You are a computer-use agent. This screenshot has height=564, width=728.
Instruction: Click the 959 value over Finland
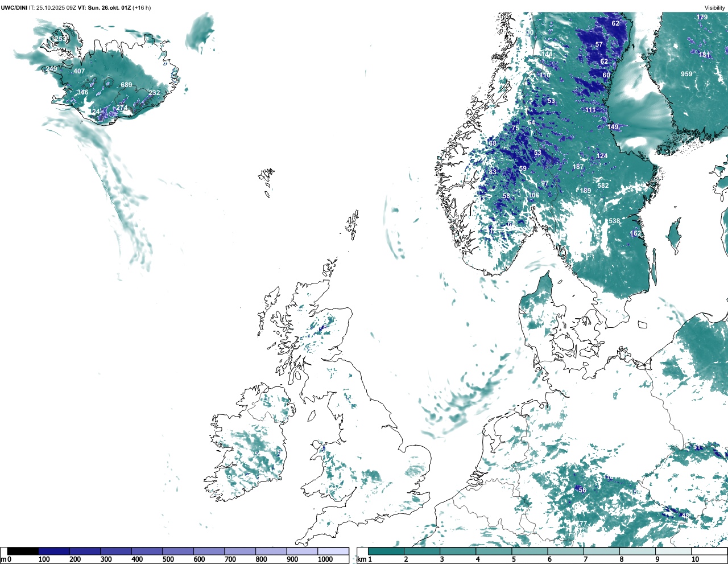click(686, 74)
